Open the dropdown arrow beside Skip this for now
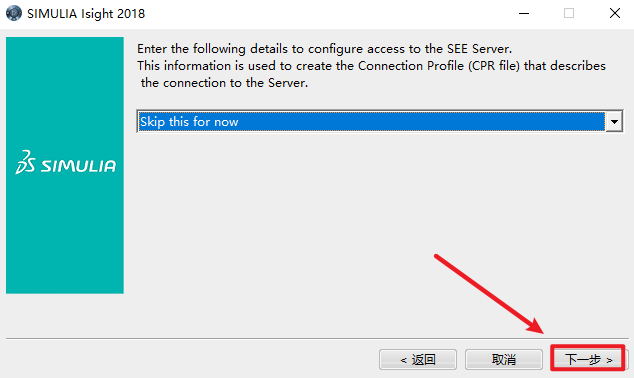The width and height of the screenshot is (634, 378). pos(614,121)
